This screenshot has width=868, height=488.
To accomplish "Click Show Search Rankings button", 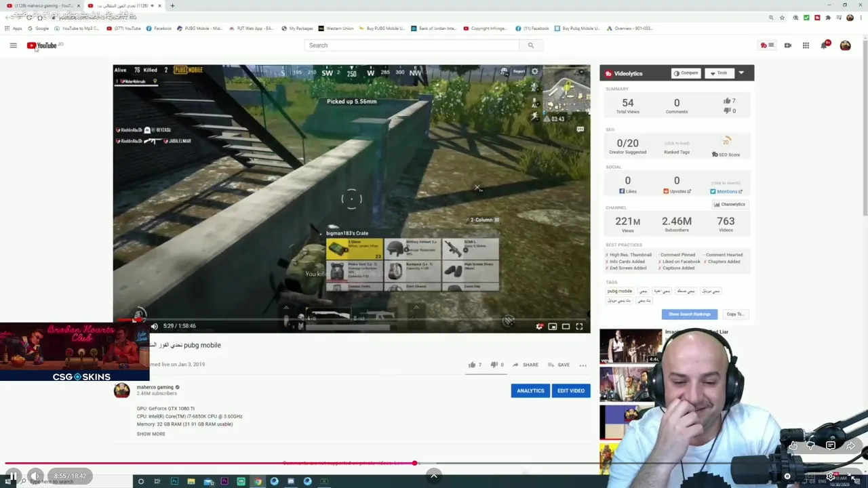I will (689, 314).
